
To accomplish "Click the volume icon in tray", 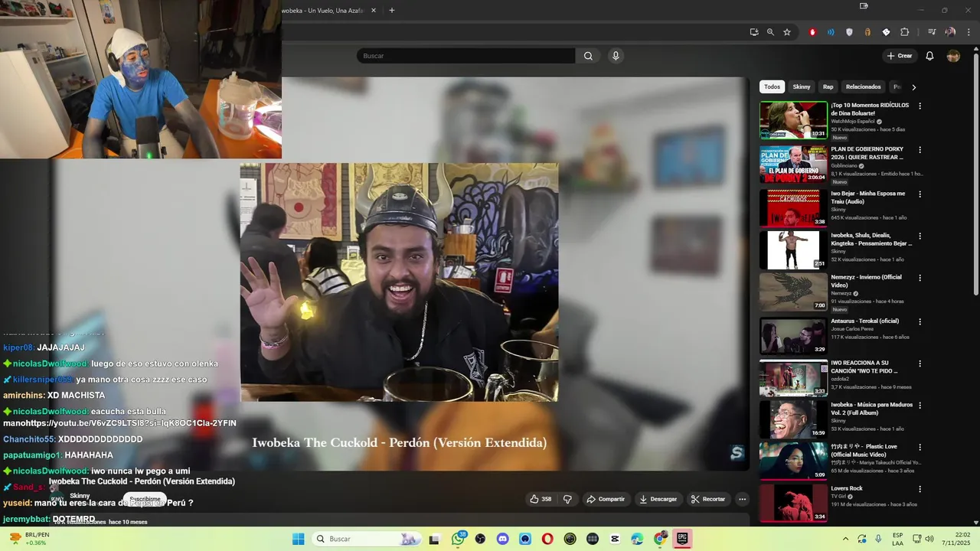I will click(928, 539).
